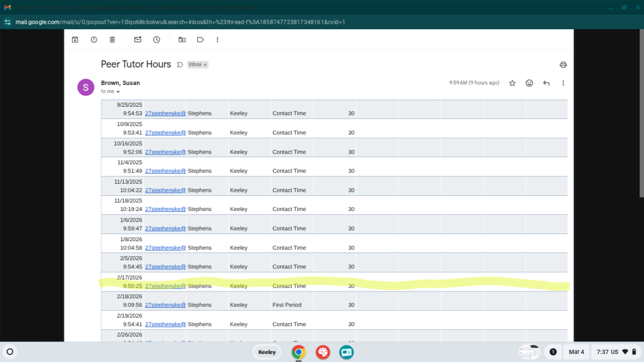
Task: Open message More menu beside reply
Action: 563,83
